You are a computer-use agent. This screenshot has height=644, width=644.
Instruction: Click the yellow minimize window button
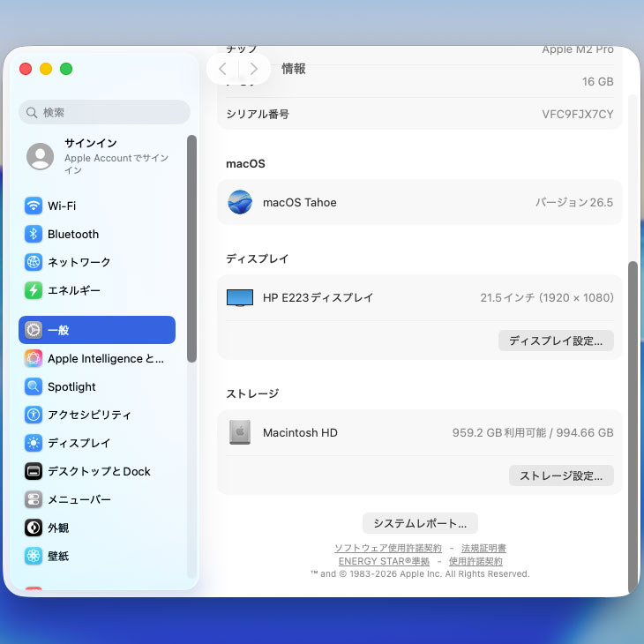click(x=46, y=69)
